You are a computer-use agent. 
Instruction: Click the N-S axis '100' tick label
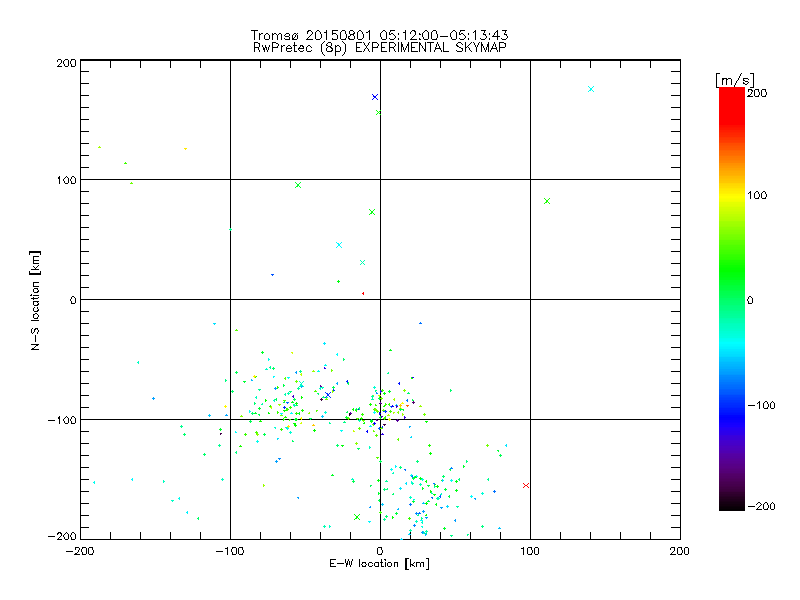66,180
